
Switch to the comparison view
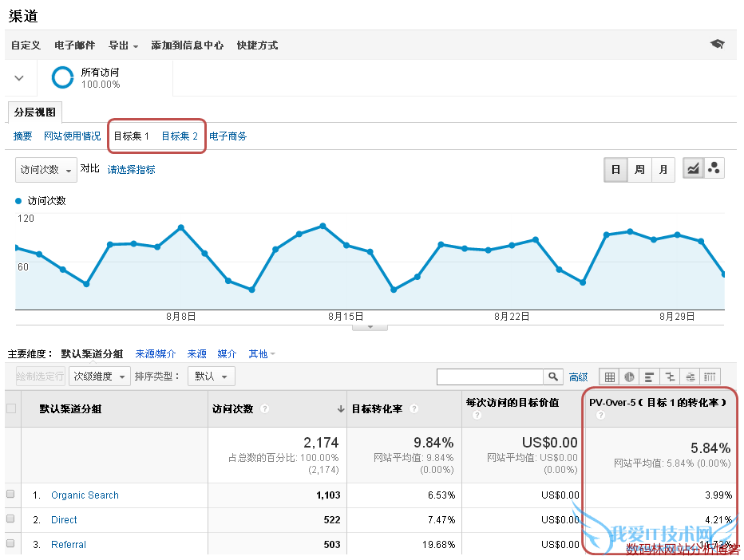click(671, 377)
